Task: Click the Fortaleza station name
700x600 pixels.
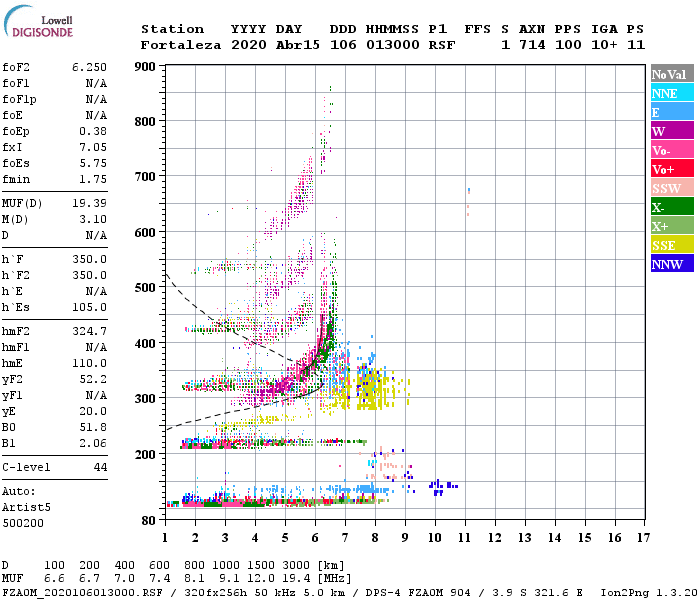Action: tap(181, 45)
